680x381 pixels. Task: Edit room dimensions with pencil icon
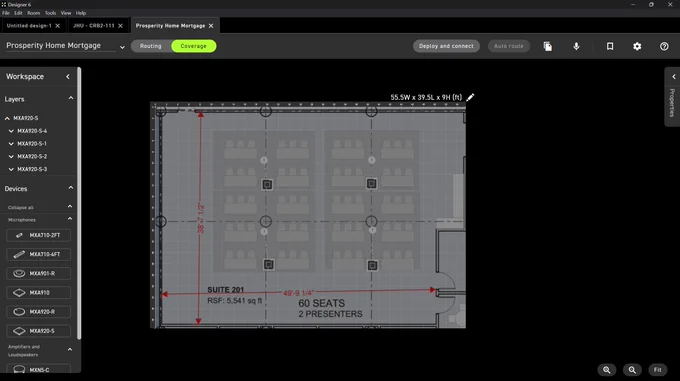click(x=470, y=97)
